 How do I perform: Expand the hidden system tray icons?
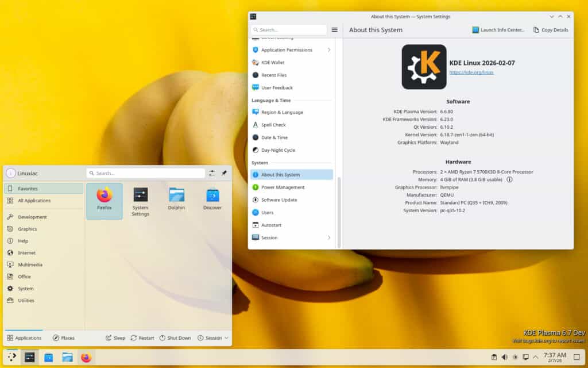535,356
